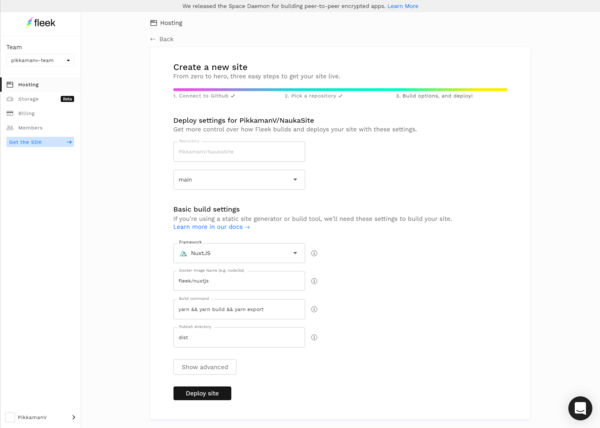Click the Hosting sidebar icon

pyautogui.click(x=10, y=85)
